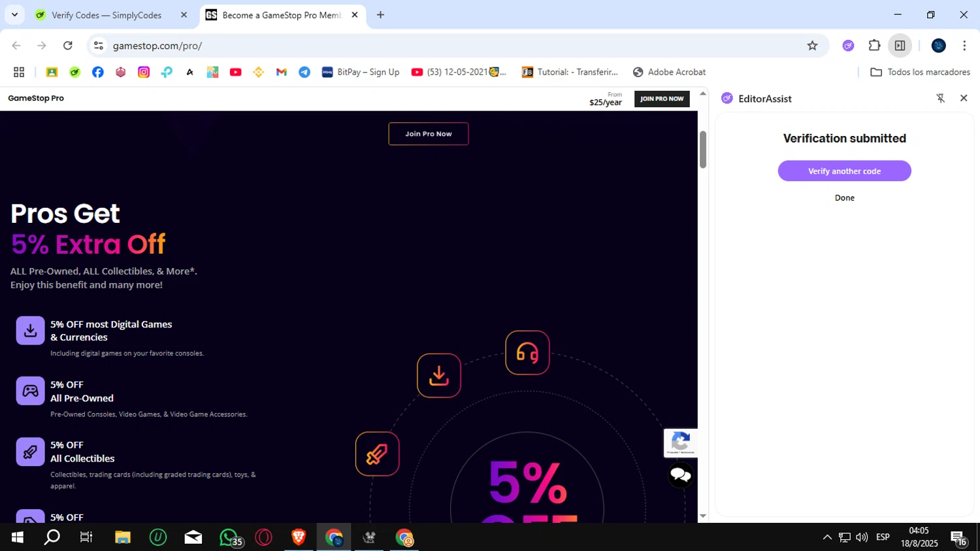Click the Collectibles sword icon tile

point(30,452)
